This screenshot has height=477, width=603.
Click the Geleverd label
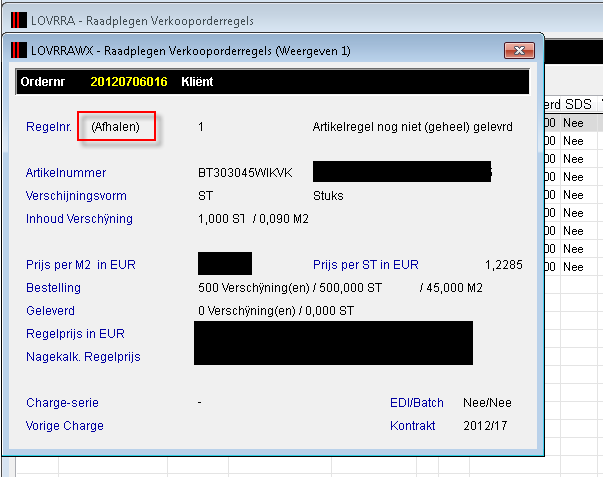(50, 310)
